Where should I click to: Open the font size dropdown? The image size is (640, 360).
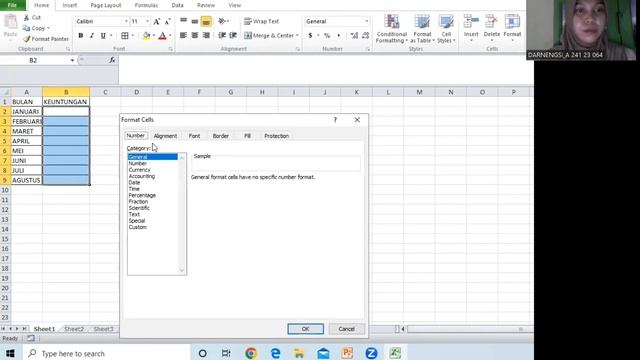(147, 21)
